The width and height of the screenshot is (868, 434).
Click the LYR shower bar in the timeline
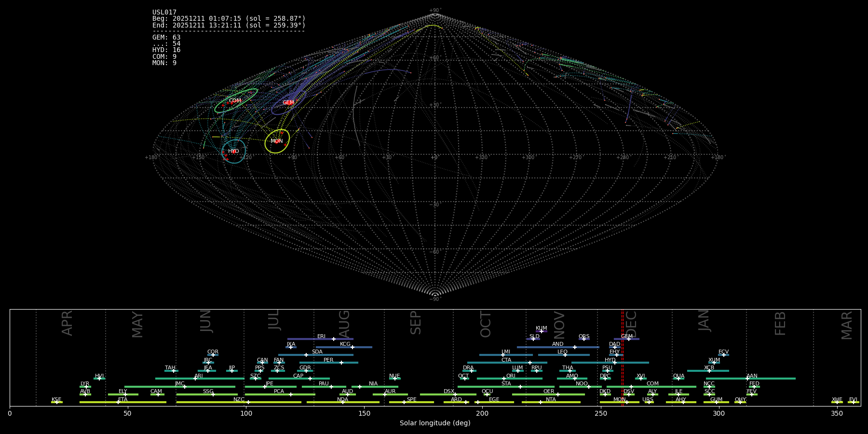85,387
